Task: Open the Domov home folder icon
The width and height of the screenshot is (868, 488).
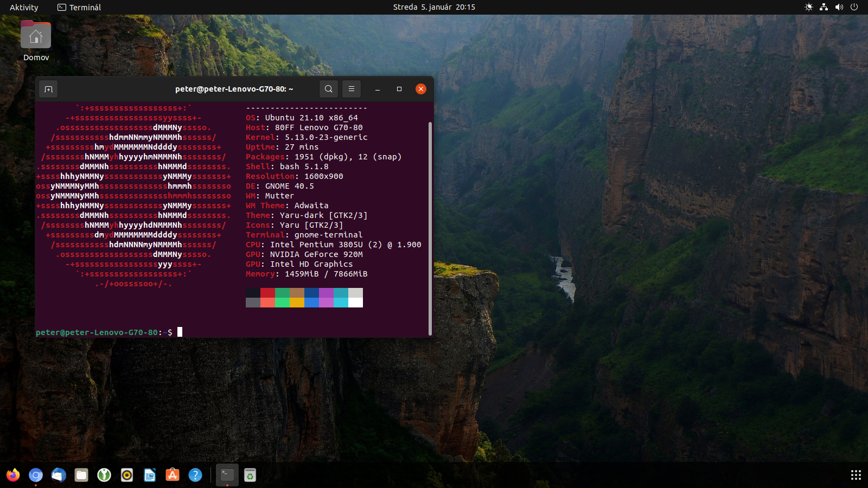Action: pyautogui.click(x=36, y=36)
